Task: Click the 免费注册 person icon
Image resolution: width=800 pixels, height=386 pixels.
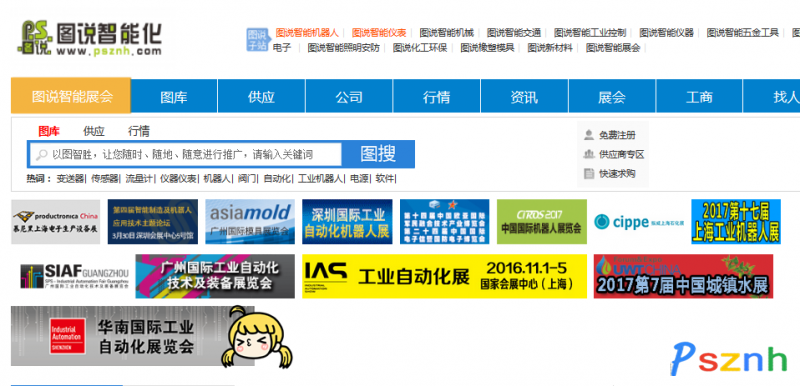Action: click(589, 135)
